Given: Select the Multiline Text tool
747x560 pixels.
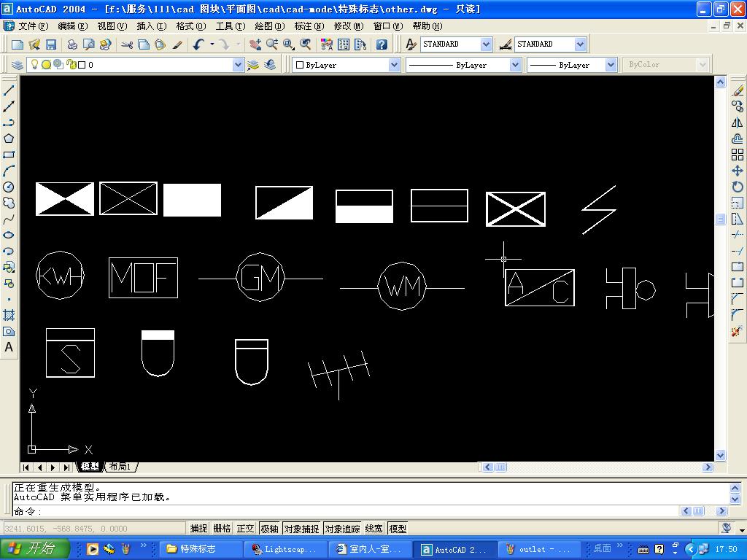Looking at the screenshot, I should click(9, 348).
